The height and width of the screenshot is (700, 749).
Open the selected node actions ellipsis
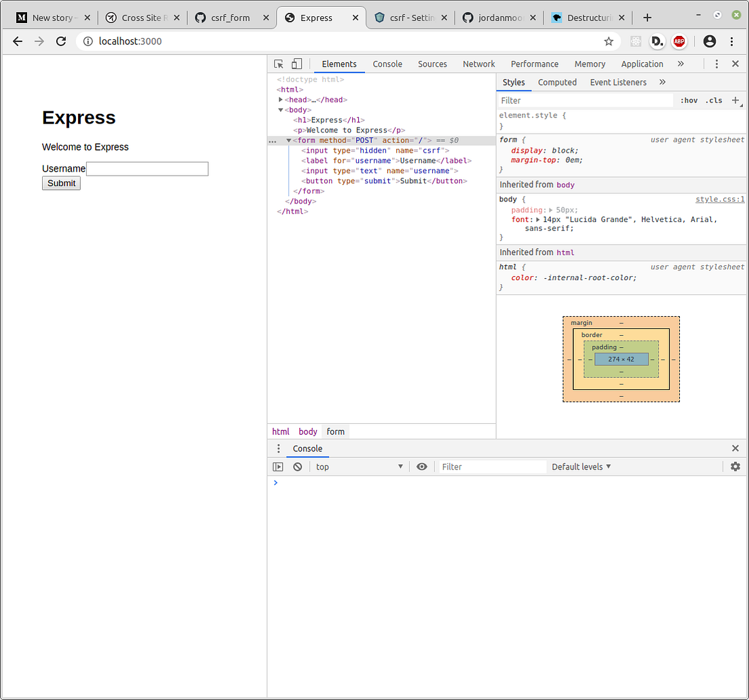tap(272, 141)
